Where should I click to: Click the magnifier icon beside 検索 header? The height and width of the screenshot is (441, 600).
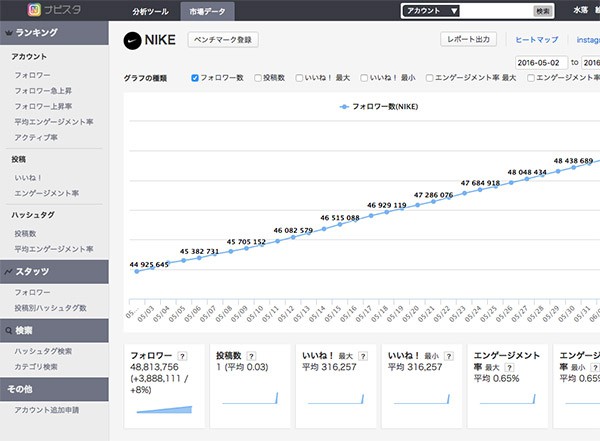tap(9, 330)
